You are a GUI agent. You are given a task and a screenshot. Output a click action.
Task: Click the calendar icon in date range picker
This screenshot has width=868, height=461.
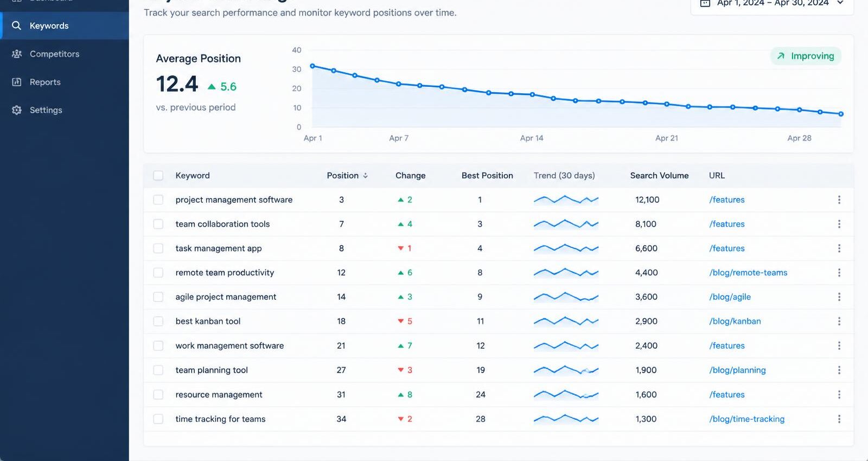pyautogui.click(x=705, y=3)
